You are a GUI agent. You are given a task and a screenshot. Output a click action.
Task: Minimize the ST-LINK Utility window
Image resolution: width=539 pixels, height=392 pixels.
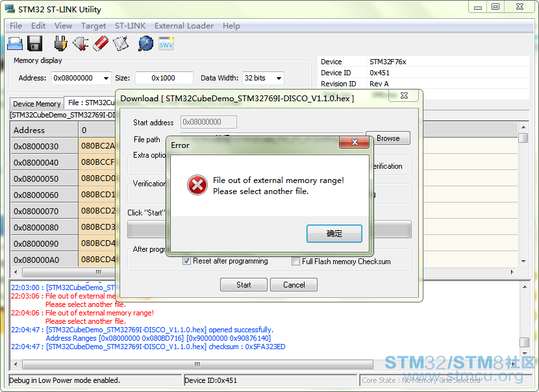tap(478, 7)
